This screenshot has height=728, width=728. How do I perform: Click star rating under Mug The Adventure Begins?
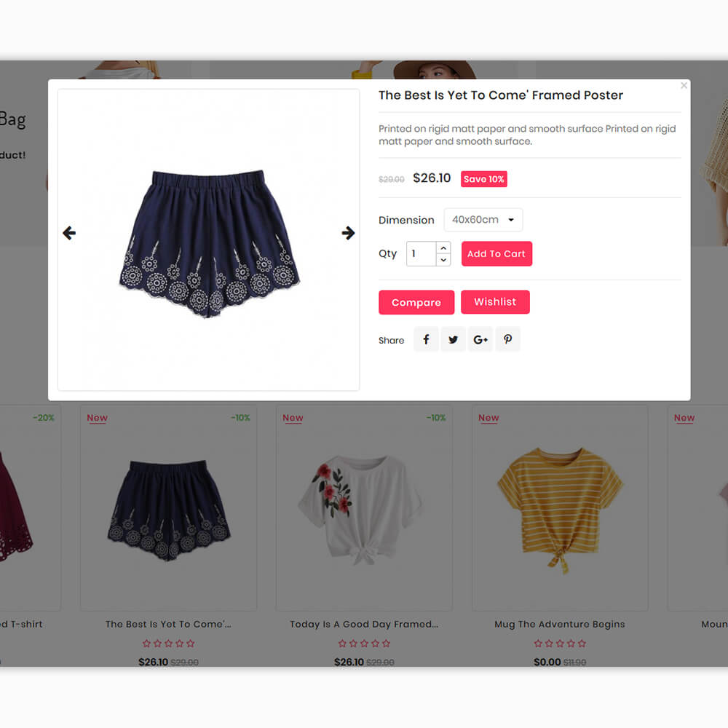point(559,643)
